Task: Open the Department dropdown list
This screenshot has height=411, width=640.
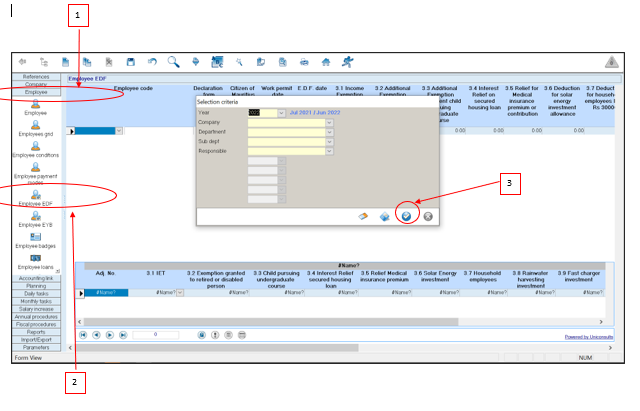Action: (329, 132)
